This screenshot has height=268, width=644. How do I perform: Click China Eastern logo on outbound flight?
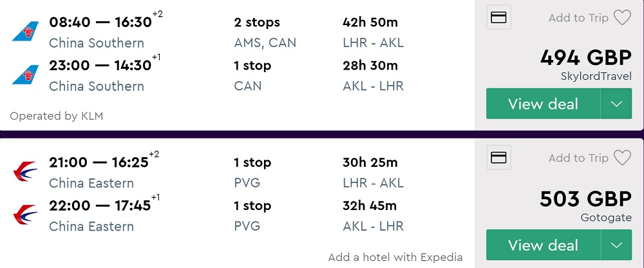click(x=25, y=172)
